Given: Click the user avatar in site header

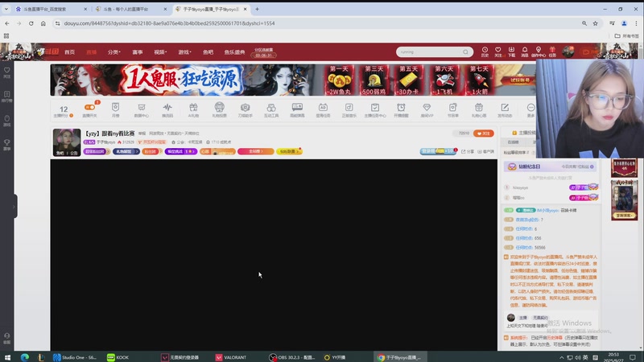Looking at the screenshot, I should [x=568, y=51].
